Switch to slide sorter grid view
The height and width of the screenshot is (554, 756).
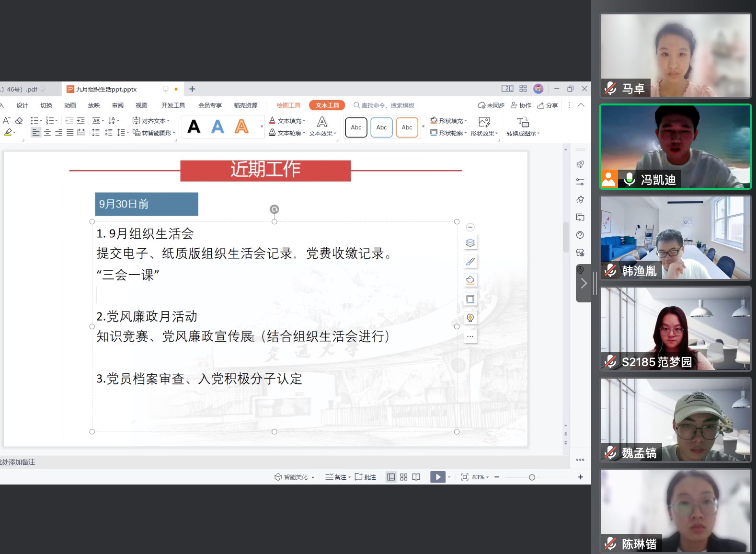[403, 477]
